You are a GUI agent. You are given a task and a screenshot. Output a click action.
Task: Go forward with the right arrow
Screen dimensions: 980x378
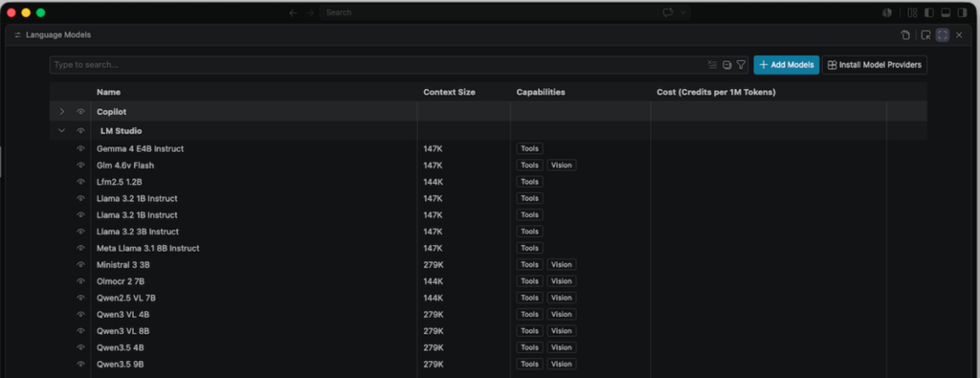[310, 12]
